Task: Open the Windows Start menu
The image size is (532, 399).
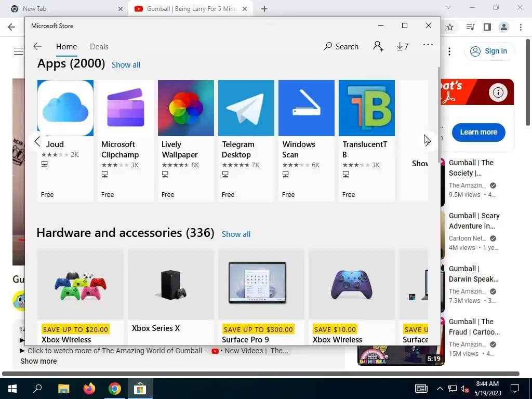Action: pos(12,389)
